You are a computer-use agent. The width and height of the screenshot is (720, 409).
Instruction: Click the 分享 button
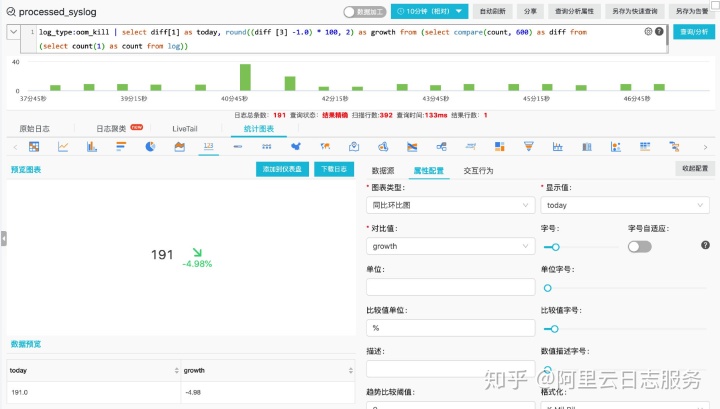tap(530, 11)
